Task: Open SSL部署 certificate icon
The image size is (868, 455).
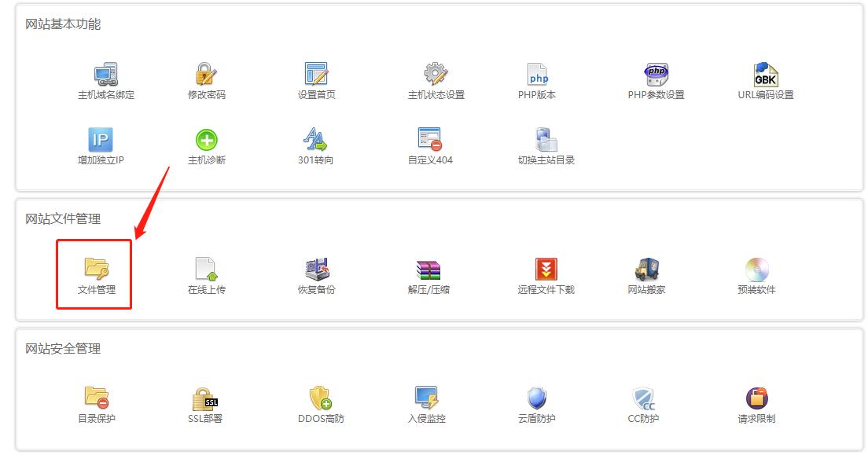Action: coord(205,398)
